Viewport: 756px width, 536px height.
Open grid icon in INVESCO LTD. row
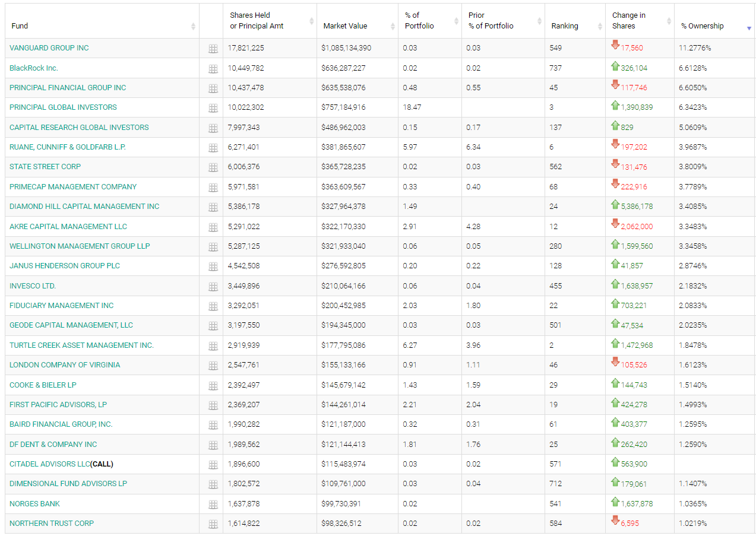coord(213,287)
